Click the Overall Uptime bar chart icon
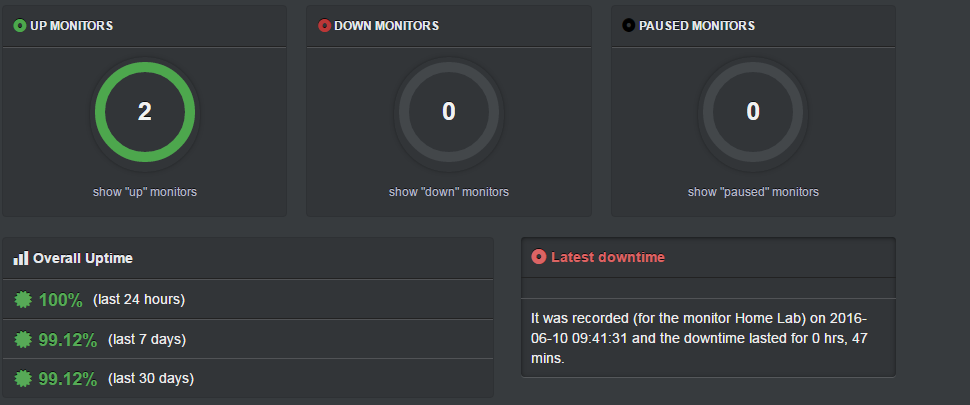Screen dimensions: 970x405 21,258
